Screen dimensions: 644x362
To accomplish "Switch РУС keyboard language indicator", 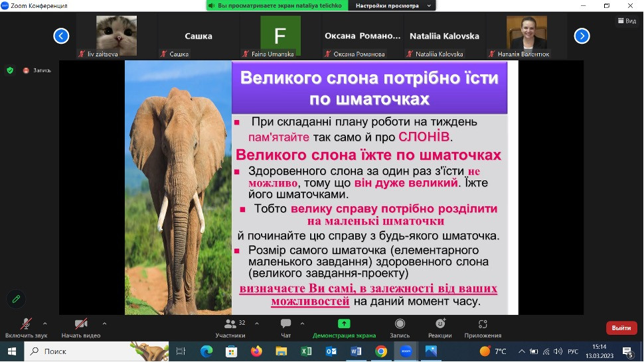I will point(573,351).
